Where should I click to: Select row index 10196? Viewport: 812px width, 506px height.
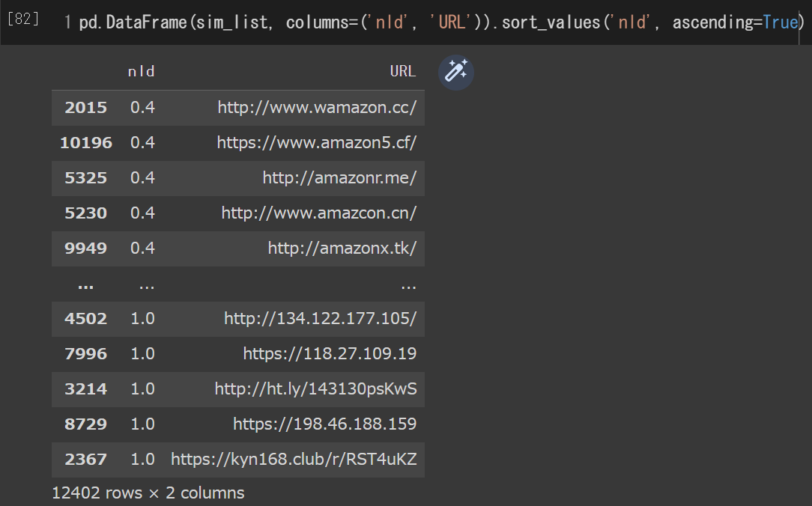[x=86, y=143]
